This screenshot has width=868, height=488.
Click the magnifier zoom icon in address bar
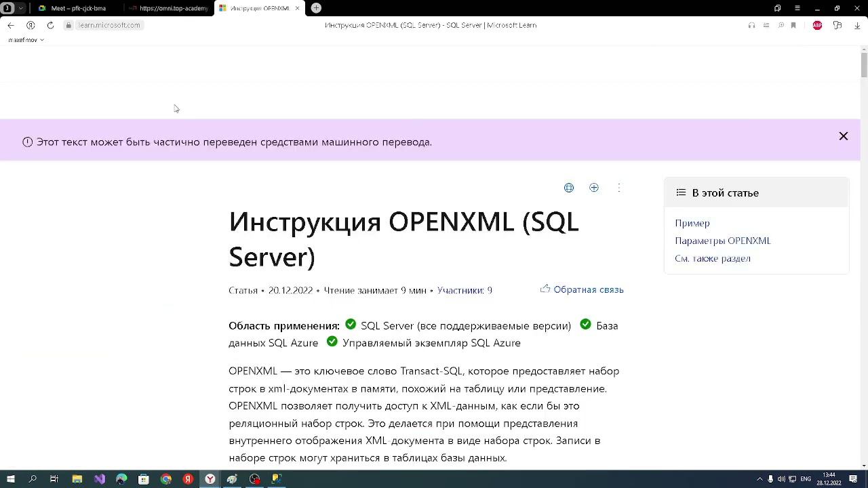(x=781, y=25)
